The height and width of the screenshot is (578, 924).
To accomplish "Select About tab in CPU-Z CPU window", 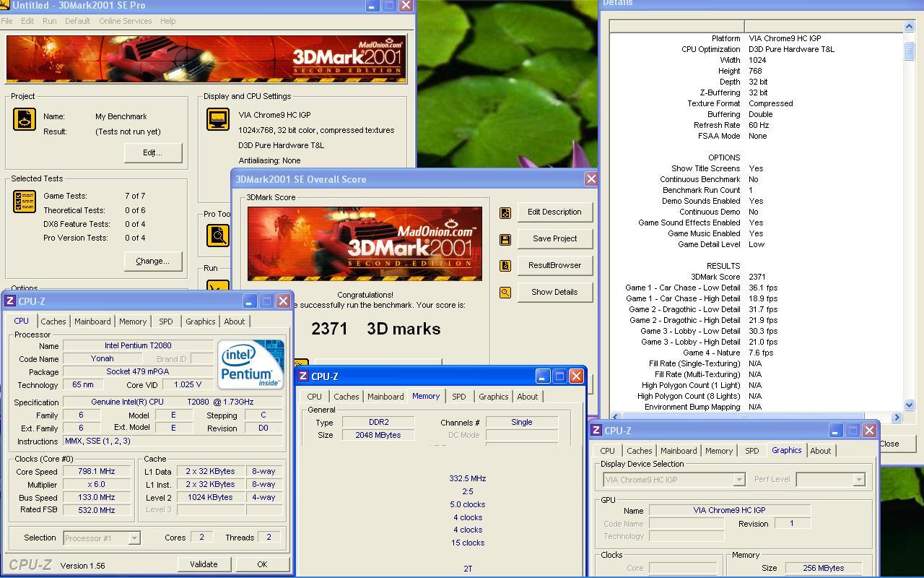I will (235, 322).
